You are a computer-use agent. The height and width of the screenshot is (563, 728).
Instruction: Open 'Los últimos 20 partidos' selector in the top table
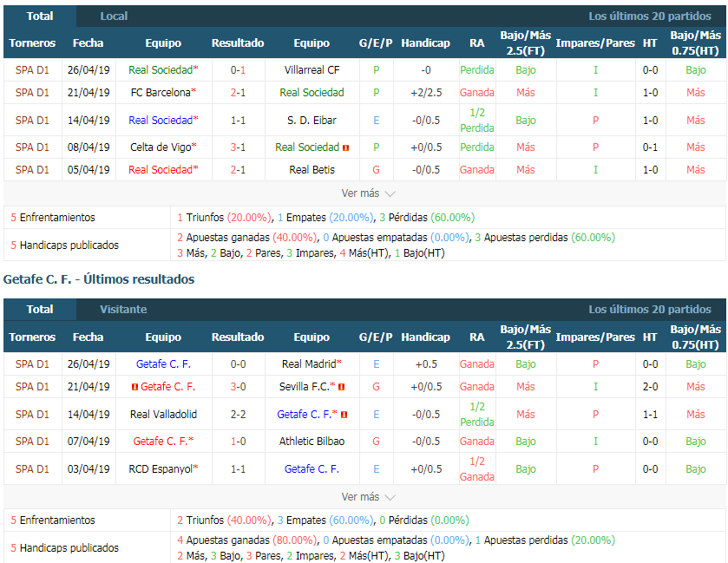click(650, 16)
